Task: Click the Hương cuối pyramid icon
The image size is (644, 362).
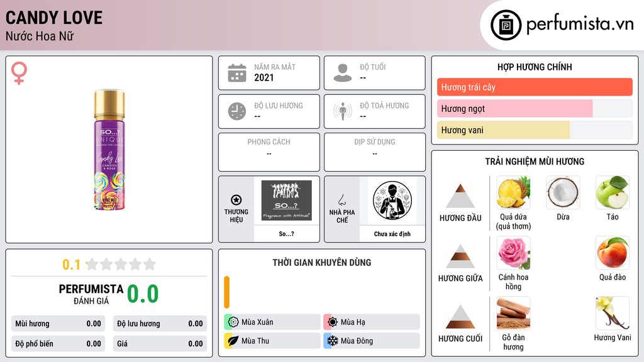Action: (460, 317)
